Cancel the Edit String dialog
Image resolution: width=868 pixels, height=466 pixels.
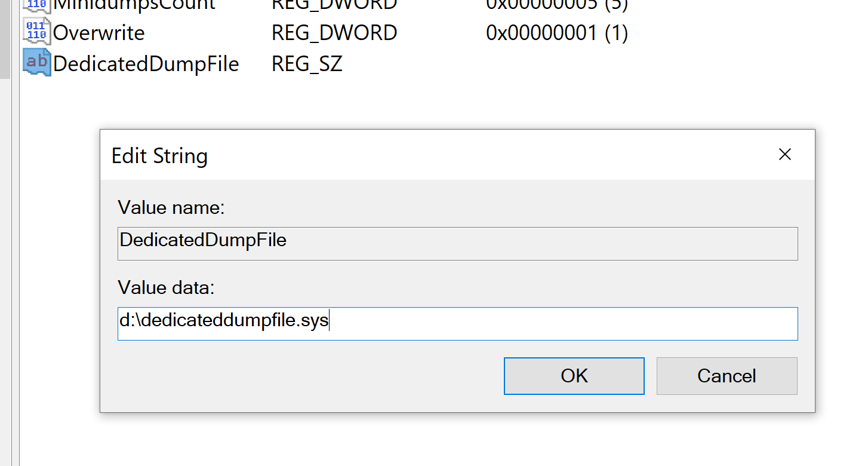(727, 376)
